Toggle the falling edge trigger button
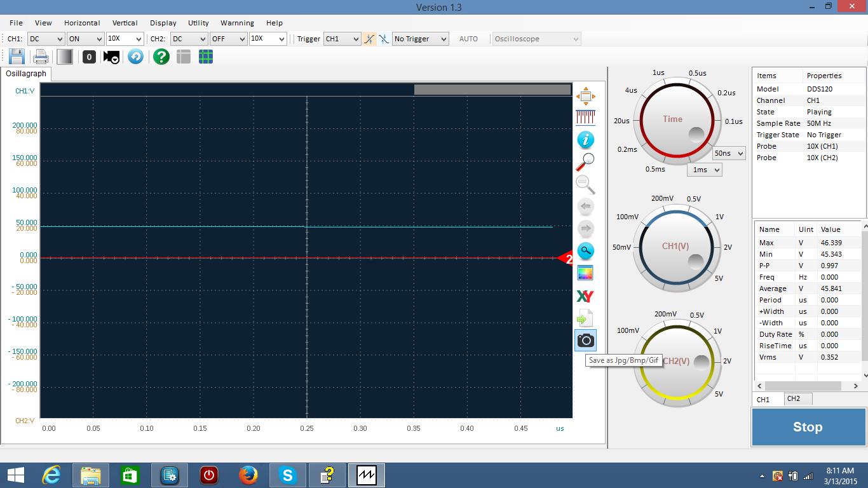 coord(384,39)
